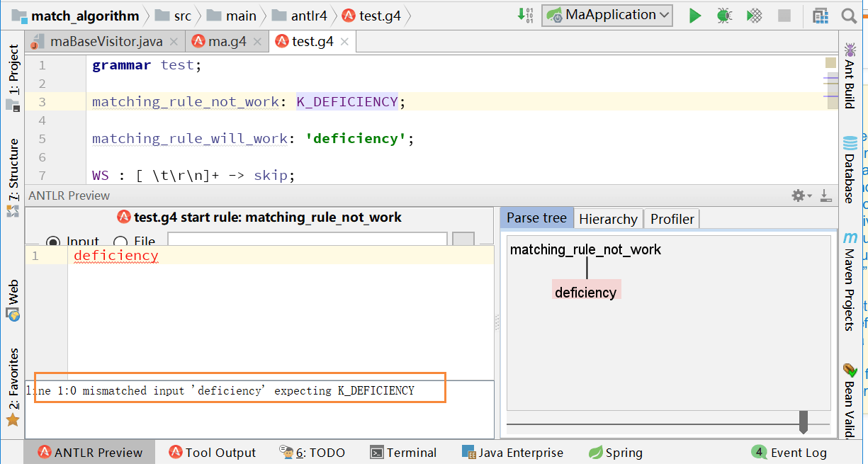Open the Event Log

coord(789,453)
